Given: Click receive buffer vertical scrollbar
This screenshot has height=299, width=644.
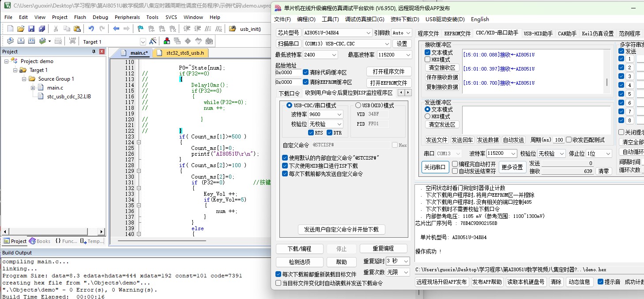Looking at the screenshot, I should click(x=608, y=71).
